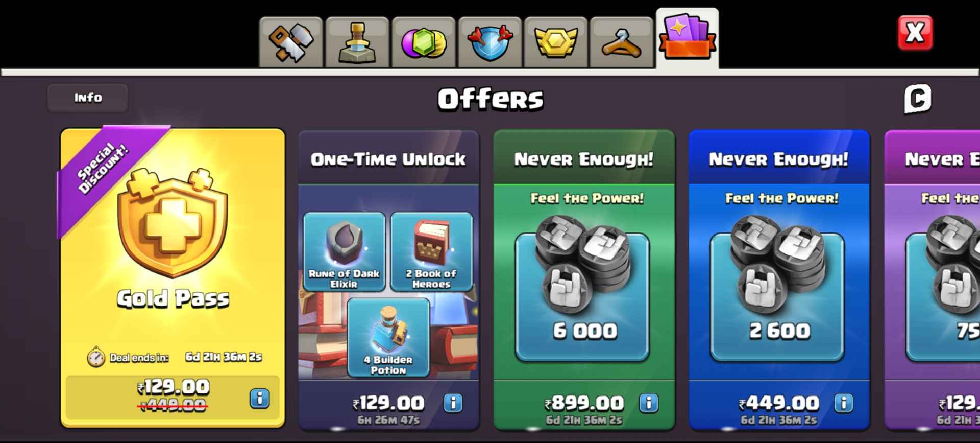This screenshot has width=980, height=443.
Task: Open the shield with arrows tab
Action: coord(490,42)
